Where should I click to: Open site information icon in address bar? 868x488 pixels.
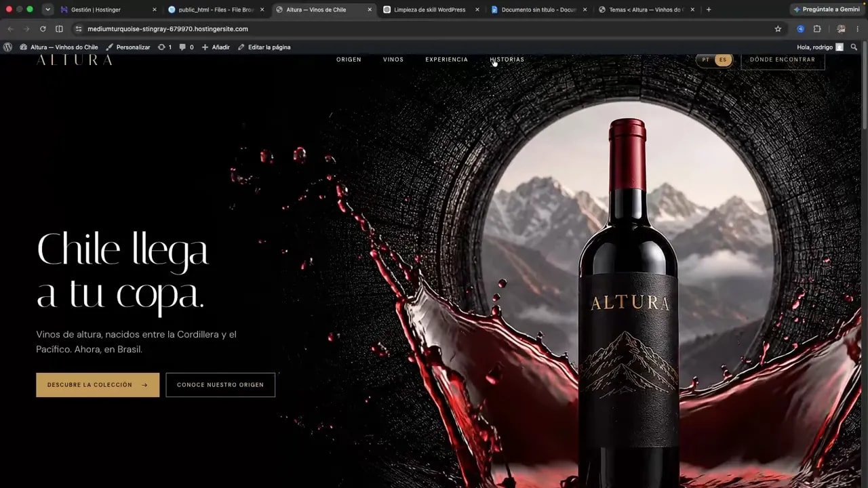[x=79, y=29]
